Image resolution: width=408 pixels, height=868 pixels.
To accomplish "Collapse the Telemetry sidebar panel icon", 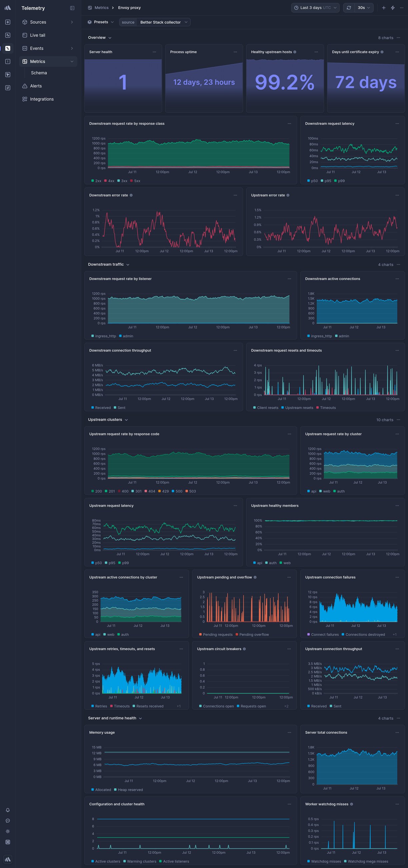I will pos(72,8).
